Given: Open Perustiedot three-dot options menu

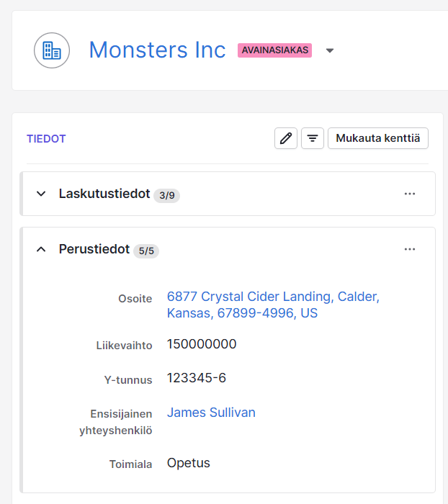Looking at the screenshot, I should coord(410,249).
